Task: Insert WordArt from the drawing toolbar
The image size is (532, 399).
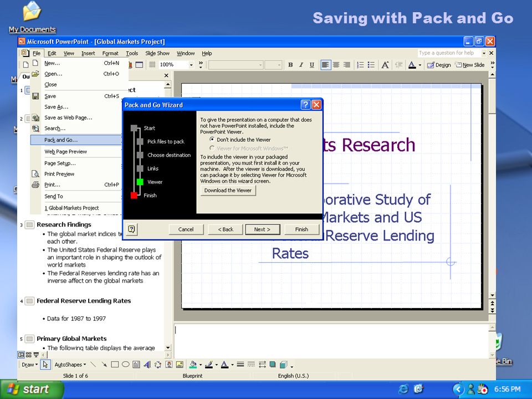Action: pyautogui.click(x=147, y=365)
